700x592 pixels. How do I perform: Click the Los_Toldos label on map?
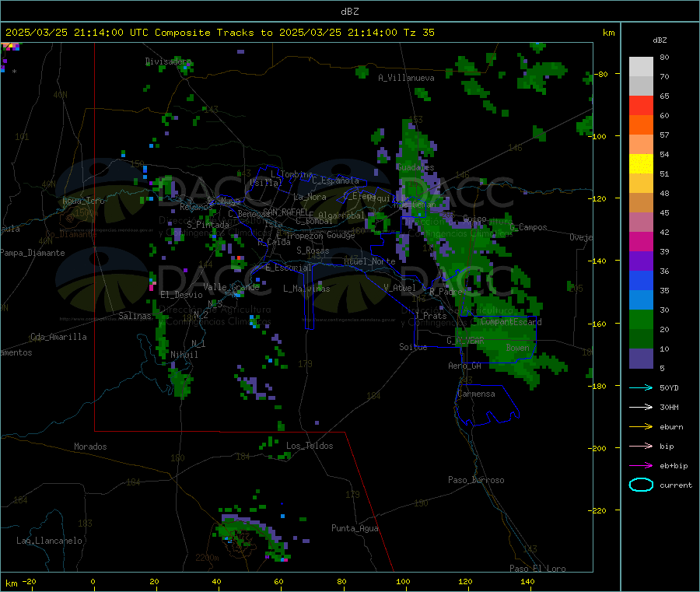coord(310,446)
